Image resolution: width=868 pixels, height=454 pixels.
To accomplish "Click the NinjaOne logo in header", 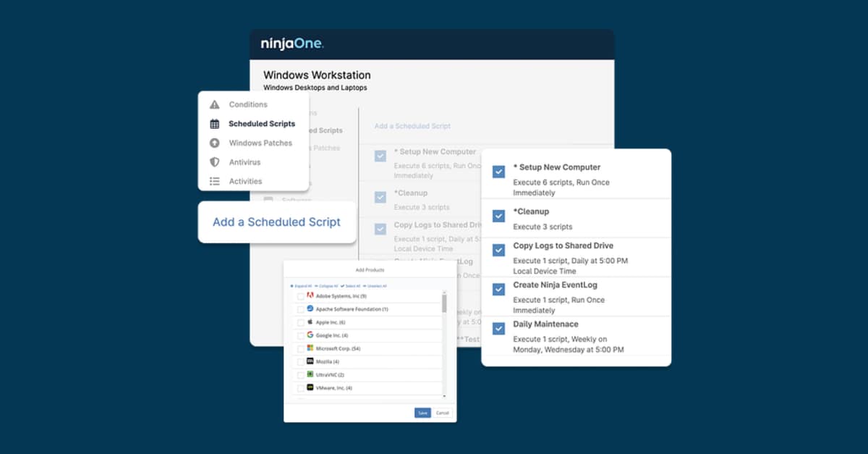I will tap(292, 44).
